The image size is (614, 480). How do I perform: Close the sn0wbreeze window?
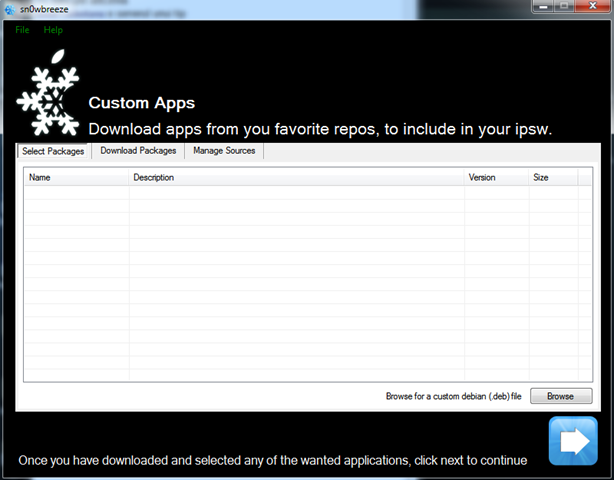(592, 6)
